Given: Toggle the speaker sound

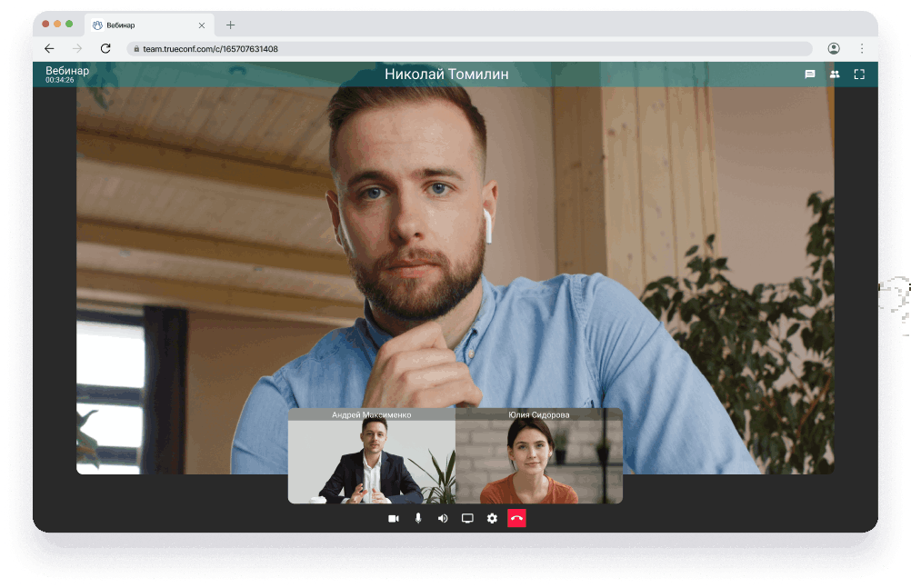Looking at the screenshot, I should (x=443, y=518).
